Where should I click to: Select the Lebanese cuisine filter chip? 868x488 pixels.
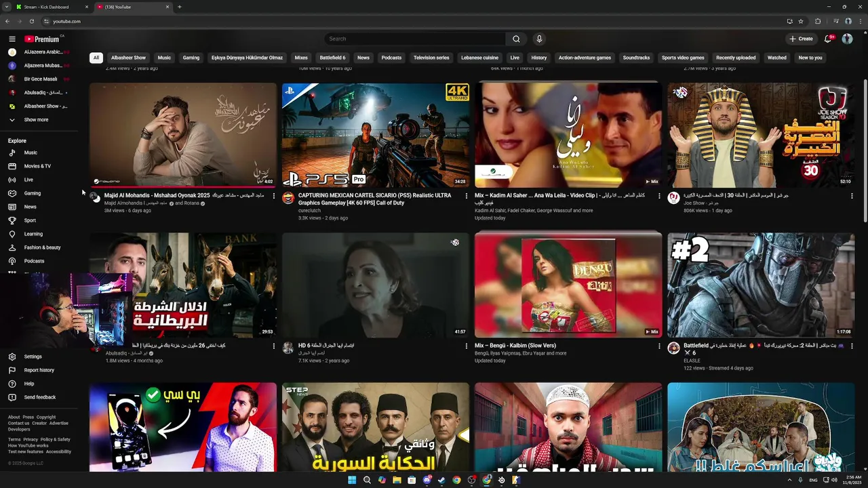click(479, 58)
